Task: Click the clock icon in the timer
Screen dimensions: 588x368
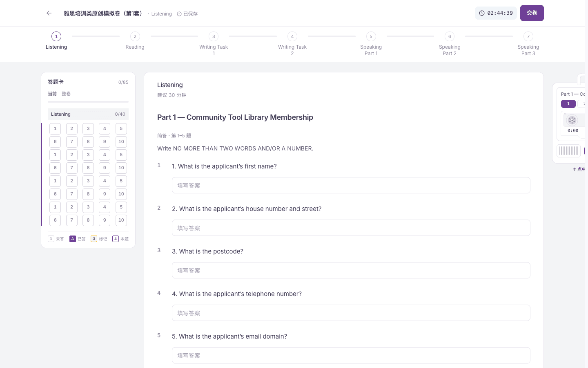Action: (482, 13)
